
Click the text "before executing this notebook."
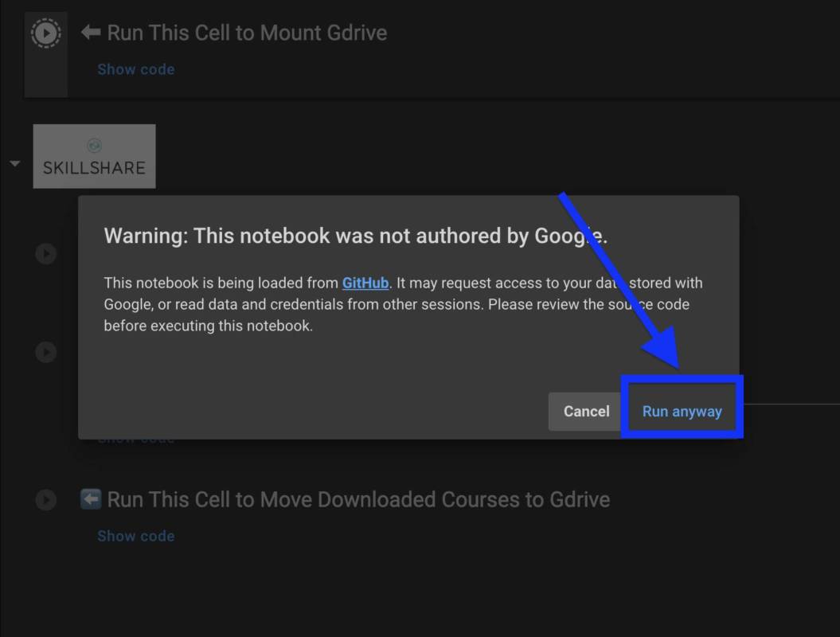(x=209, y=326)
